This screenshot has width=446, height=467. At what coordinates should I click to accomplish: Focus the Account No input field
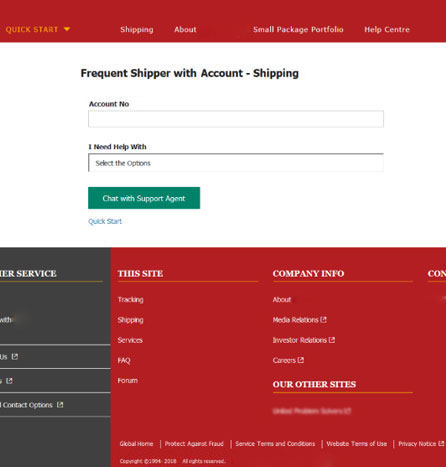(x=236, y=119)
